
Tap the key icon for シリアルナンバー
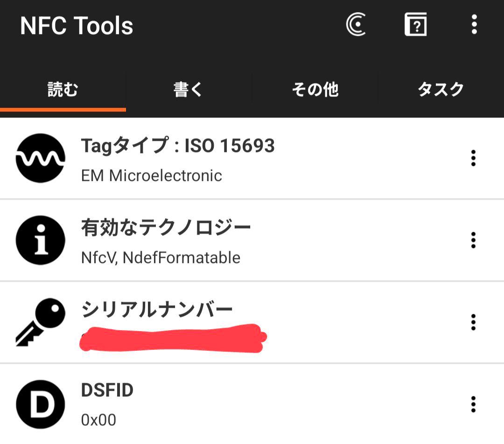click(x=40, y=322)
